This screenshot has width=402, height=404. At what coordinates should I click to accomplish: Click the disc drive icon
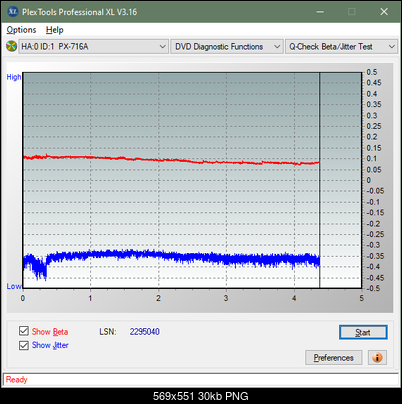click(11, 46)
